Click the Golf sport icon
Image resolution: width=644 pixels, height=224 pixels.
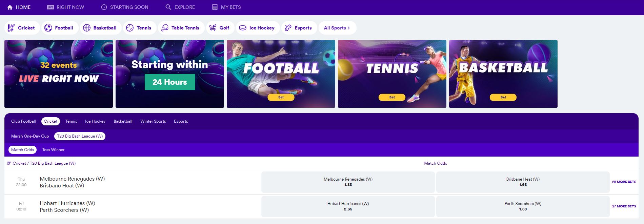[x=213, y=28]
